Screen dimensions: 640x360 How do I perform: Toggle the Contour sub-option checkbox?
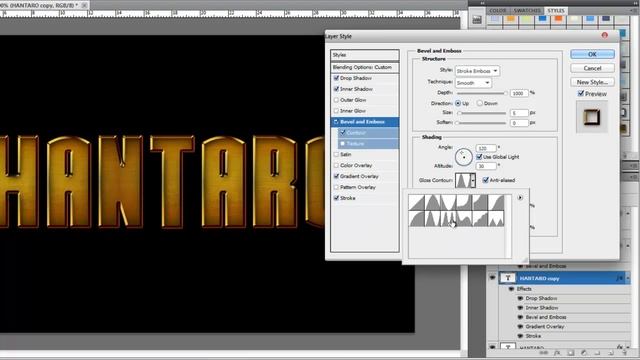pyautogui.click(x=343, y=133)
